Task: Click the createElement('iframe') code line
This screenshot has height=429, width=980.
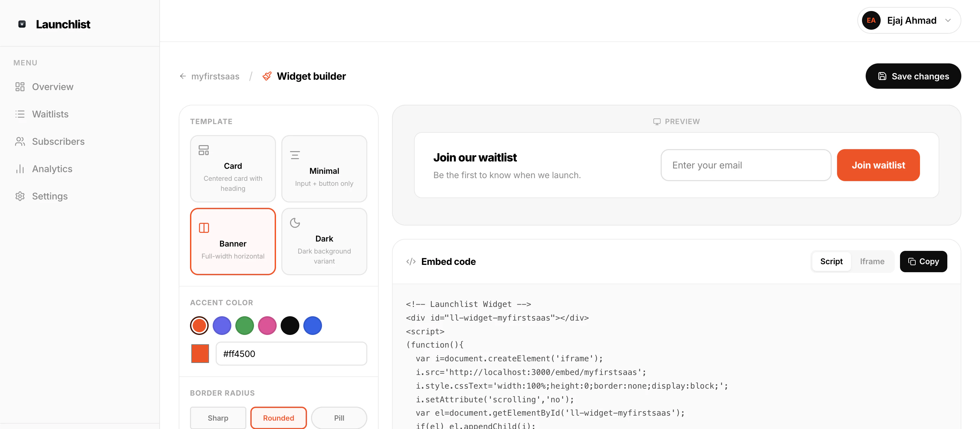Action: (509, 359)
